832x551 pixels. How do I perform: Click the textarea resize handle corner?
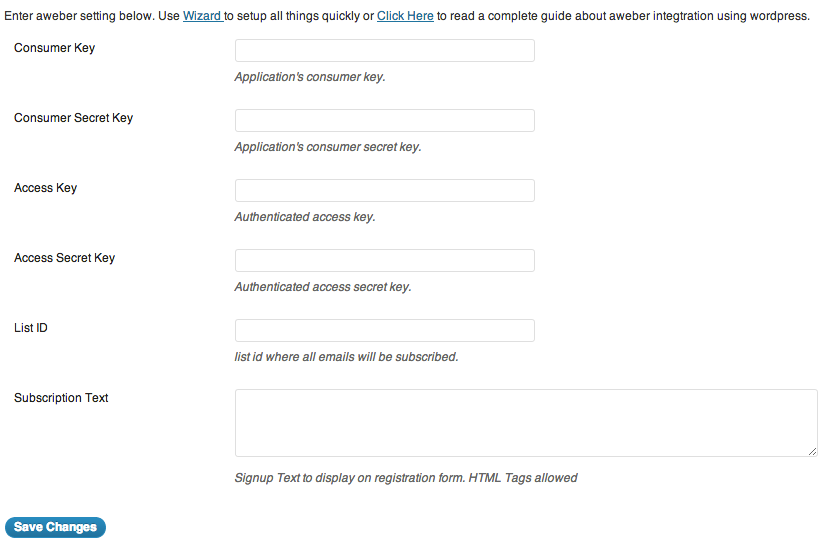point(812,451)
